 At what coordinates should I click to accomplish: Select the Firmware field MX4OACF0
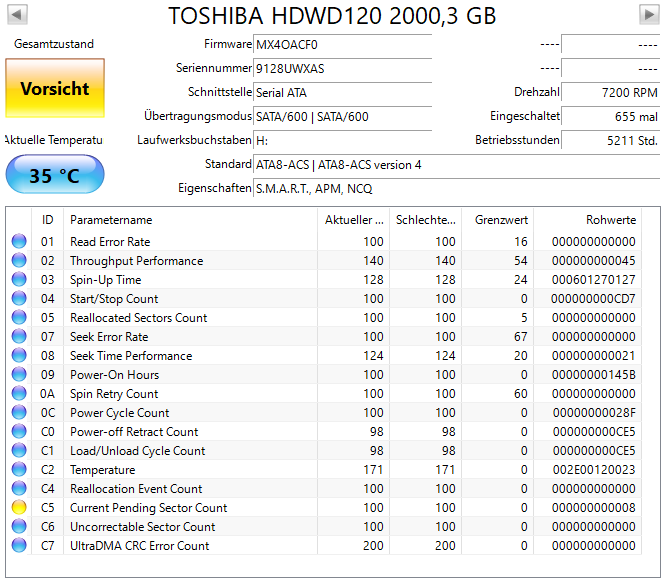343,44
